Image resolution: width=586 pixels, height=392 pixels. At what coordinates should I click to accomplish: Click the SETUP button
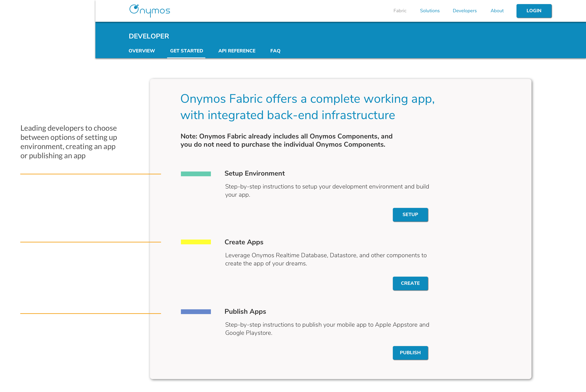[410, 215]
